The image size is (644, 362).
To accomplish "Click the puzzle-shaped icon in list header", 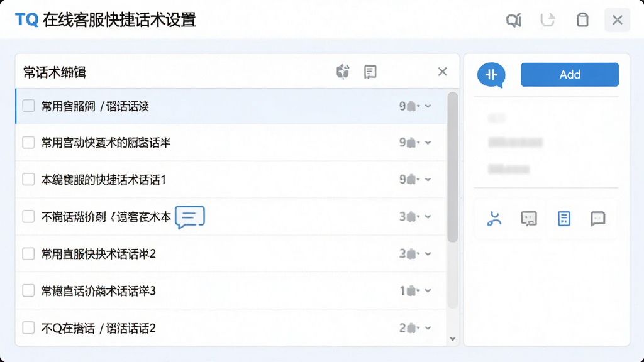I will tap(343, 72).
